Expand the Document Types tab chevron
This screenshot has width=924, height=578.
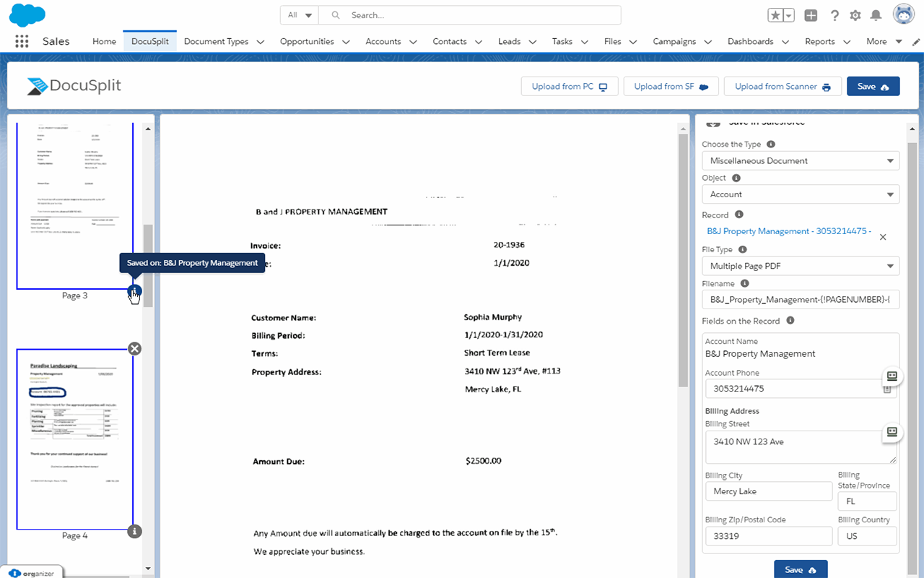[x=260, y=42]
